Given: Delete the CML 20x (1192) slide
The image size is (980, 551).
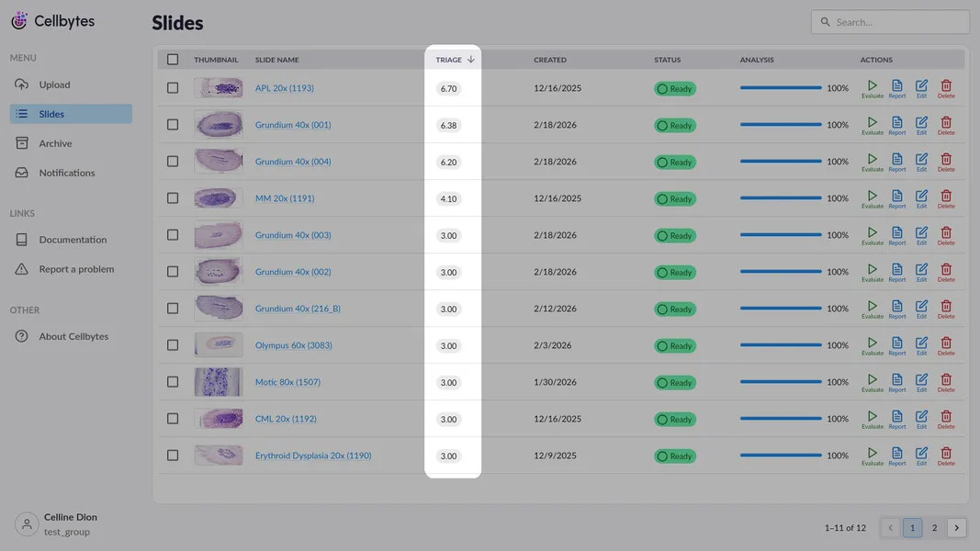Looking at the screenshot, I should click(946, 417).
